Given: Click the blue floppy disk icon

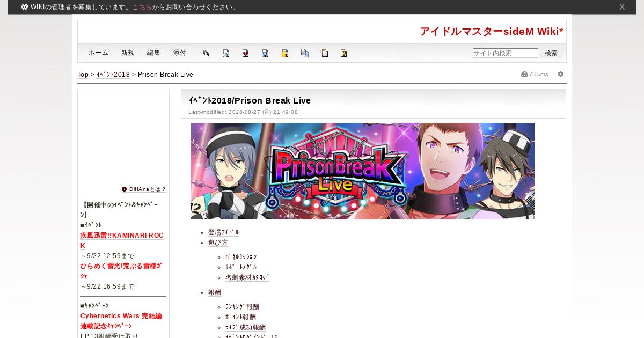Looking at the screenshot, I should tap(265, 53).
